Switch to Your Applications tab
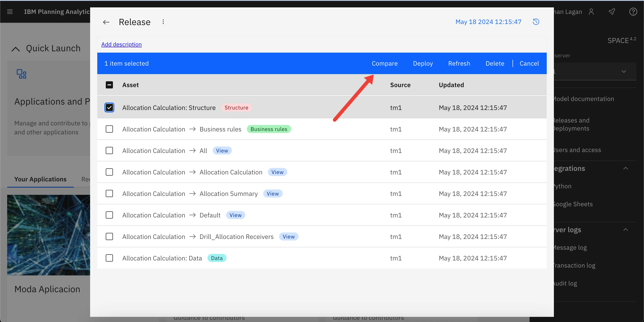644x322 pixels. (x=40, y=179)
